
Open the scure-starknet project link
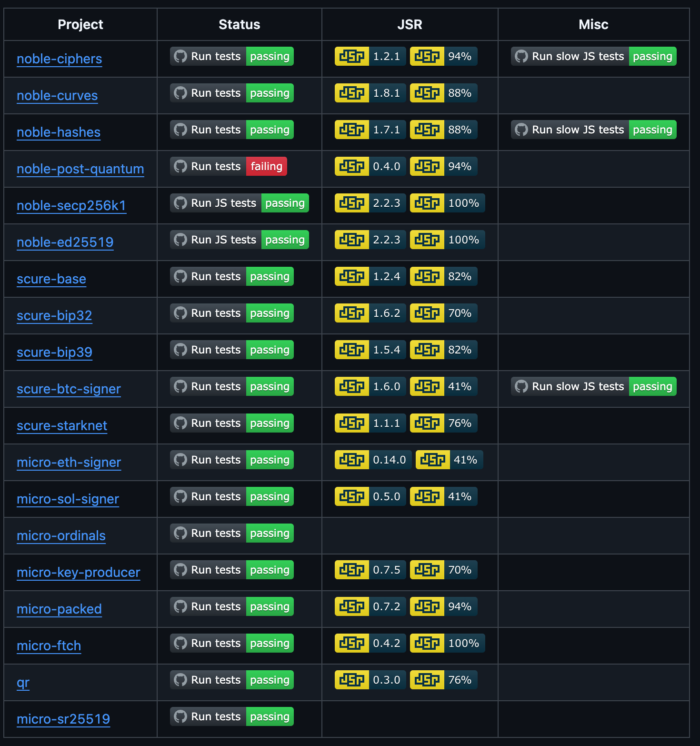62,426
